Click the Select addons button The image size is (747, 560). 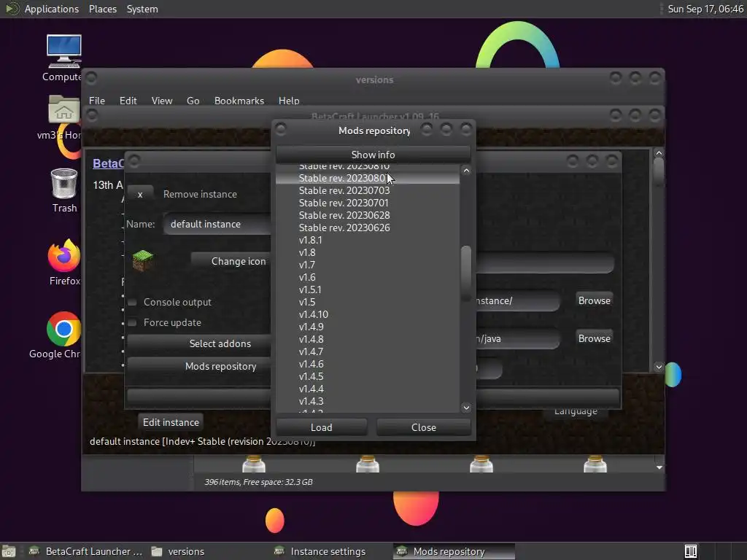[x=199, y=343]
